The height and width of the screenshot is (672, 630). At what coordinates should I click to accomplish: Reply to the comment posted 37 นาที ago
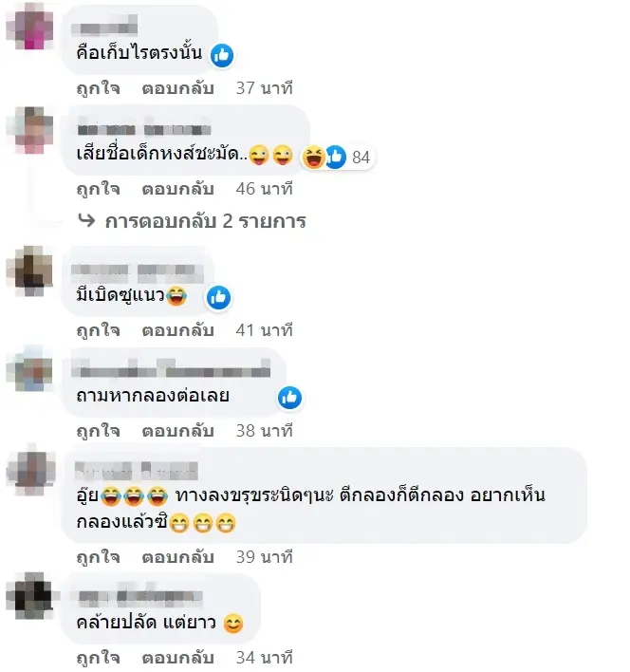coord(177,88)
